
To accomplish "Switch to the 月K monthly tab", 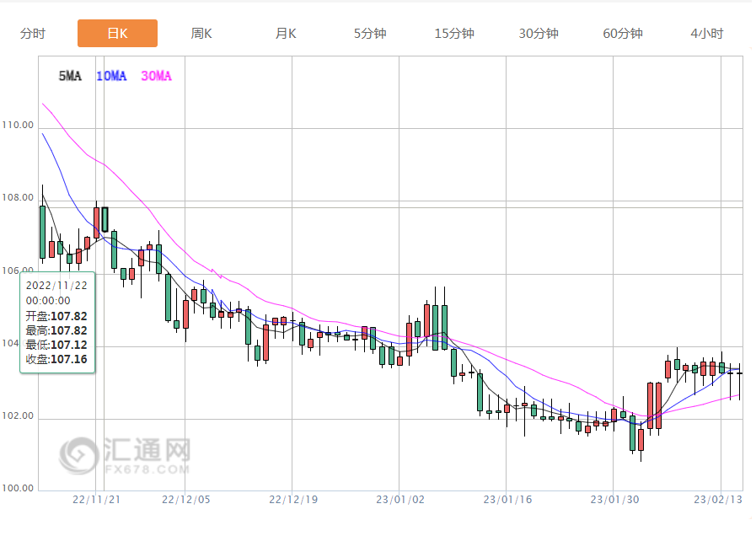I will pyautogui.click(x=286, y=34).
